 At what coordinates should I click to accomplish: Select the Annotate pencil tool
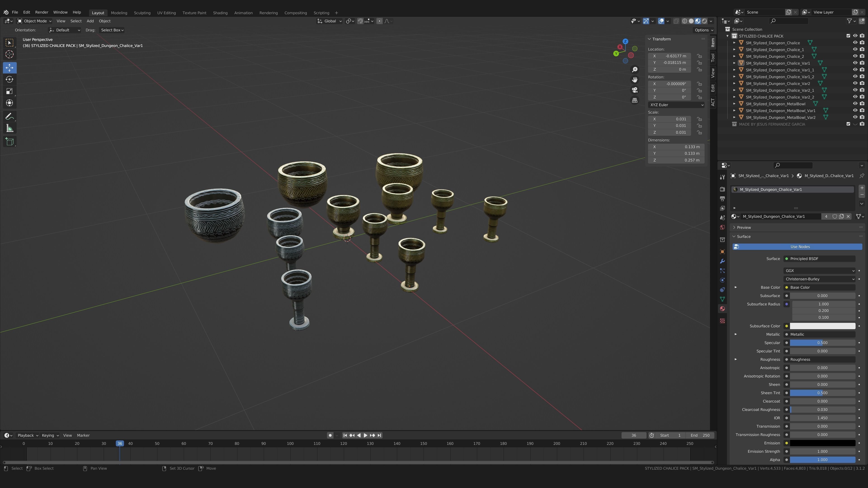click(x=9, y=117)
